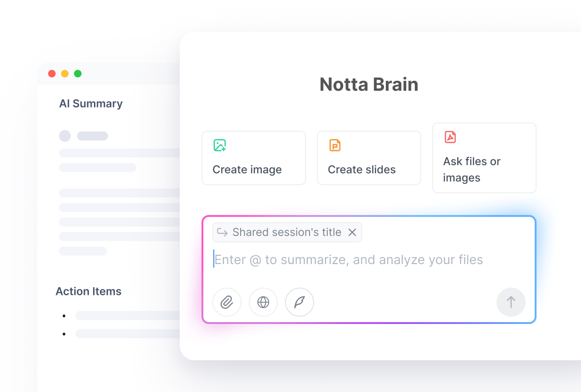Image resolution: width=581 pixels, height=392 pixels.
Task: Click the red close window button
Action: click(x=52, y=73)
